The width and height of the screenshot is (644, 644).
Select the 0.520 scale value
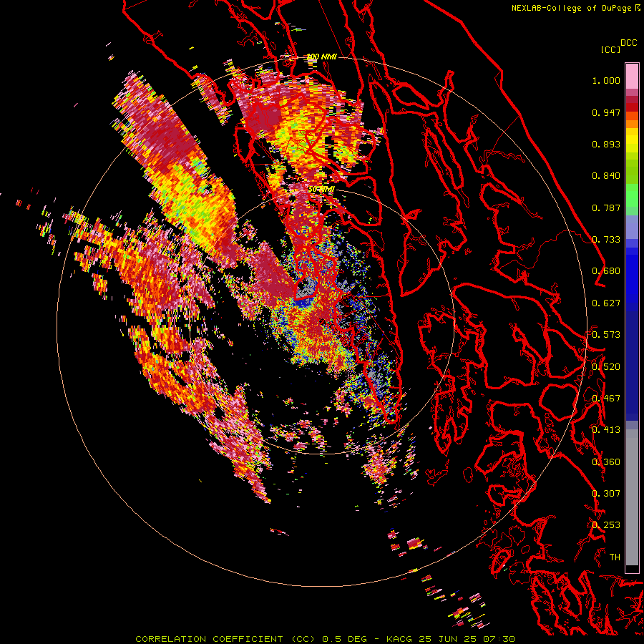606,366
